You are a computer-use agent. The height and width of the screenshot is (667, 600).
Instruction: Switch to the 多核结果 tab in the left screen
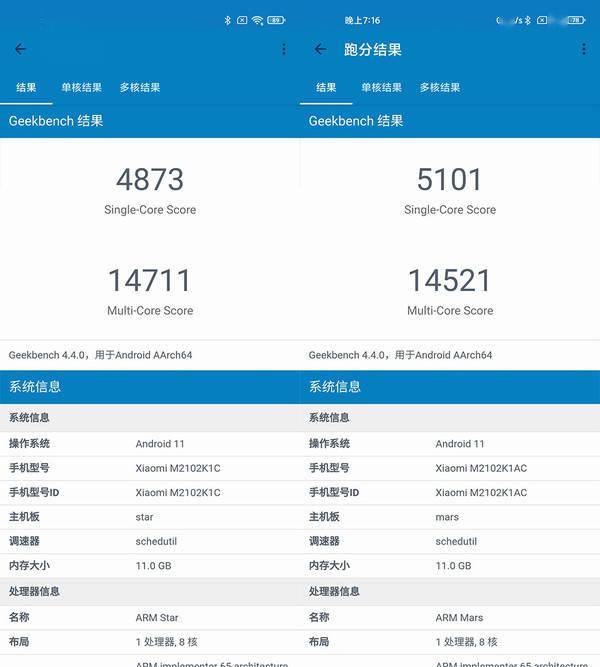(x=140, y=88)
